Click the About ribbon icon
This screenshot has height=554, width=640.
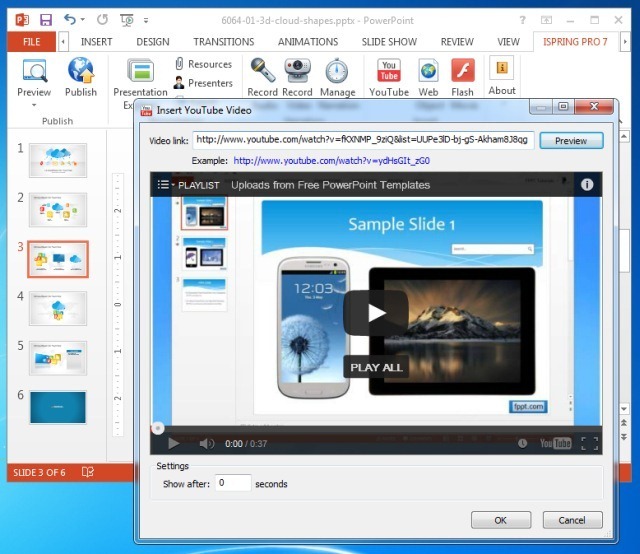[x=502, y=68]
